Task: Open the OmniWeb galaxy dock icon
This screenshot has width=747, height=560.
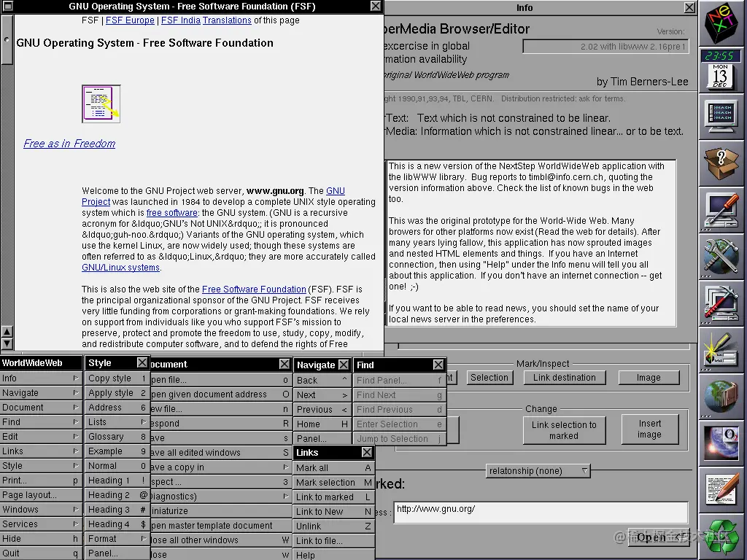Action: pos(721,444)
